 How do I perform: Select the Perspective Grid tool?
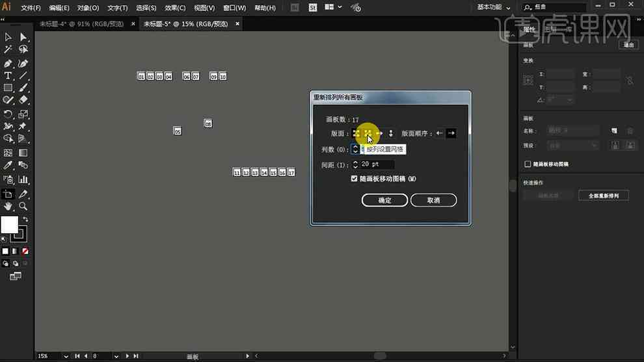click(x=23, y=138)
